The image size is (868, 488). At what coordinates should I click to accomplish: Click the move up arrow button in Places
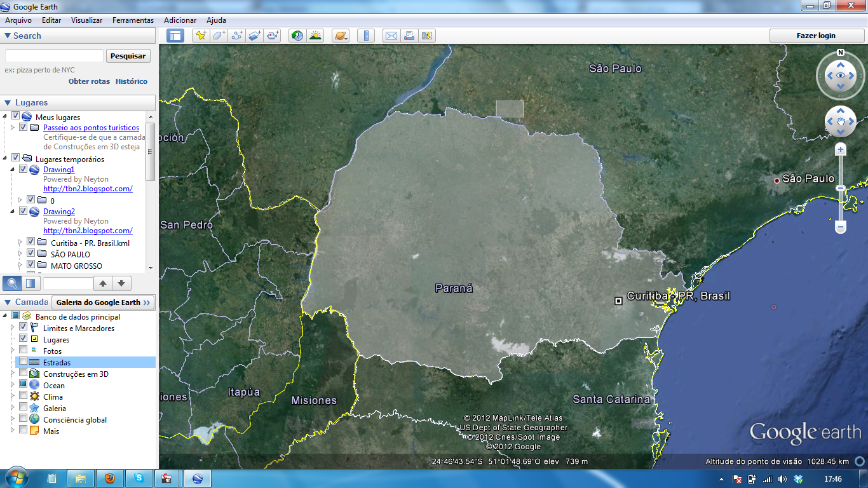point(103,283)
